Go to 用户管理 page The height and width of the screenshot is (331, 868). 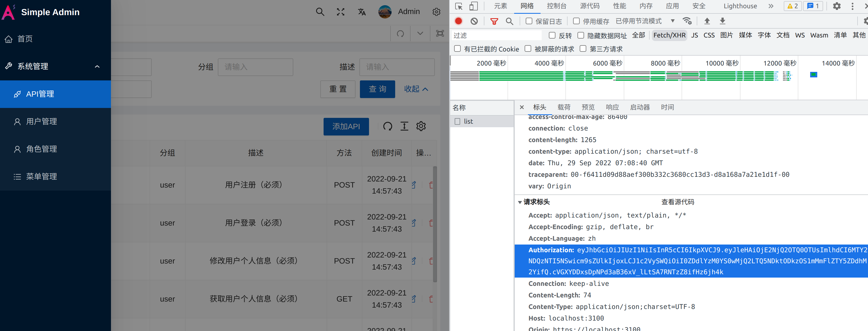(x=55, y=122)
